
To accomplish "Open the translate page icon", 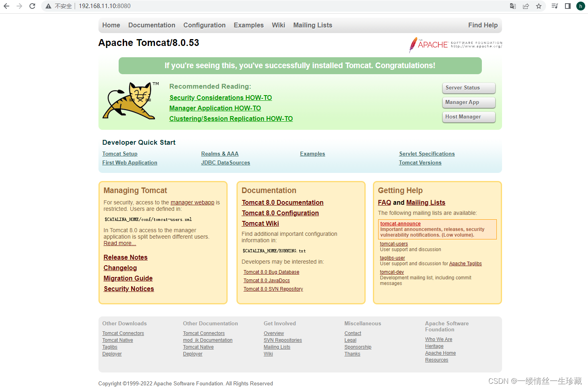I will [513, 6].
